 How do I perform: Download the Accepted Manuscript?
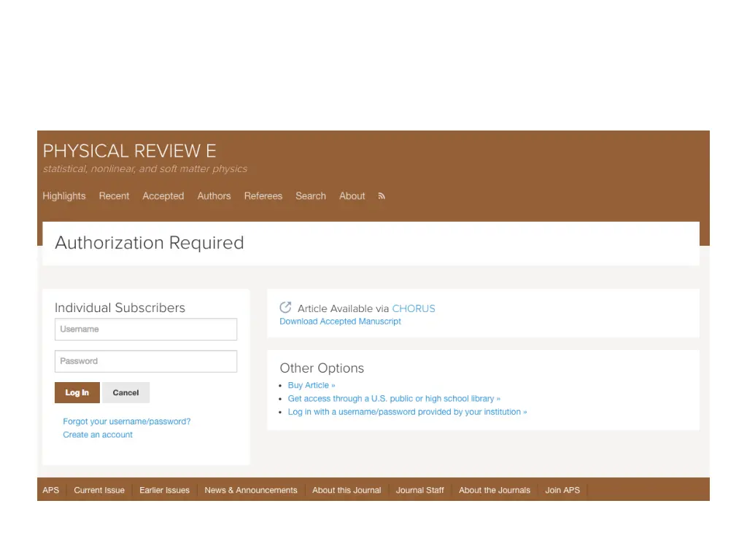coord(340,322)
